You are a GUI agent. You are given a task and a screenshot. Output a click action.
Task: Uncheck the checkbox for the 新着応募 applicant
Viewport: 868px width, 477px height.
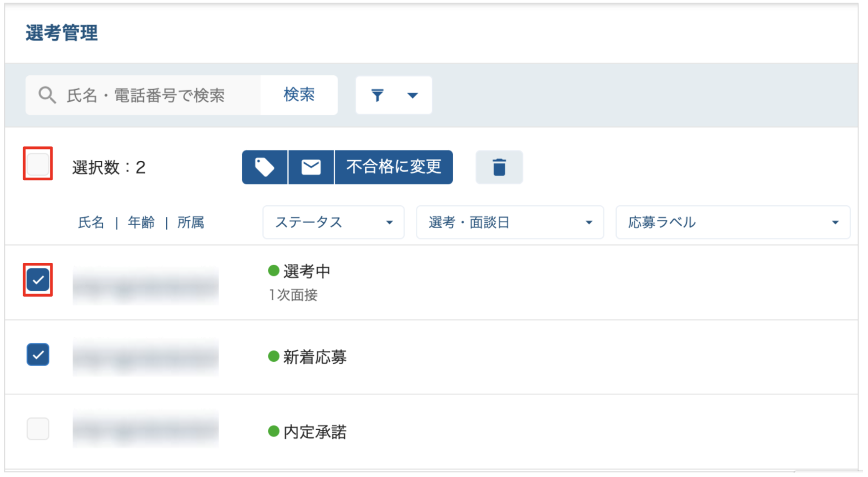coord(38,354)
